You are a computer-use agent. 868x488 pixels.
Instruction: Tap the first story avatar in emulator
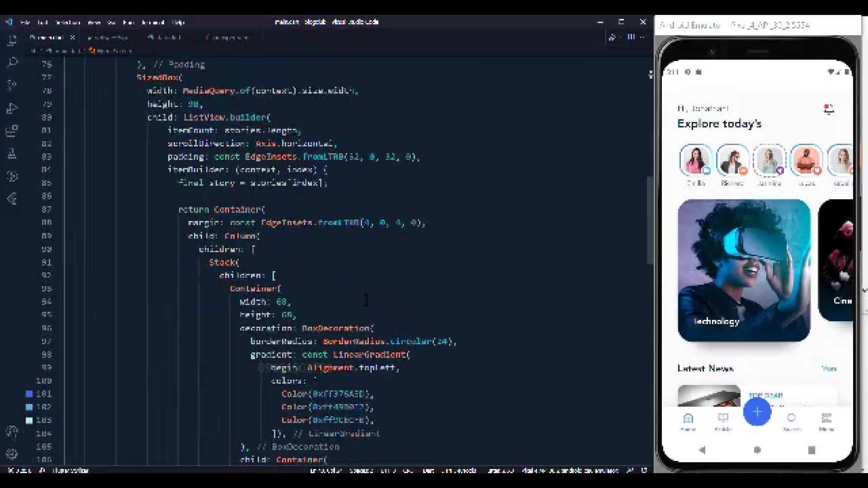[x=696, y=160]
